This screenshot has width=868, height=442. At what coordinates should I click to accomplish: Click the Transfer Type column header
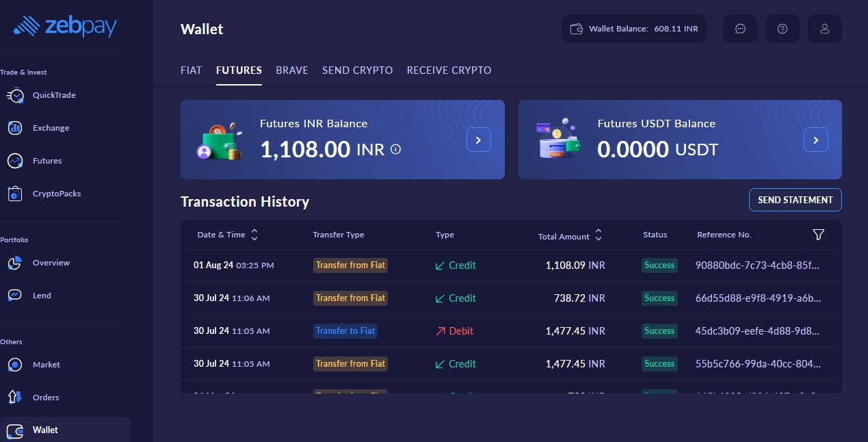(339, 235)
